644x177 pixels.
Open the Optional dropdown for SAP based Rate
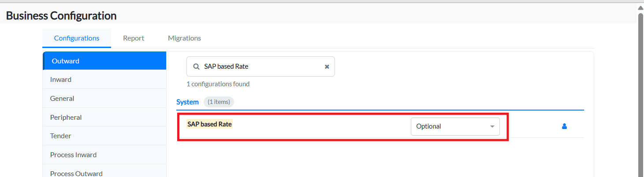click(x=455, y=126)
